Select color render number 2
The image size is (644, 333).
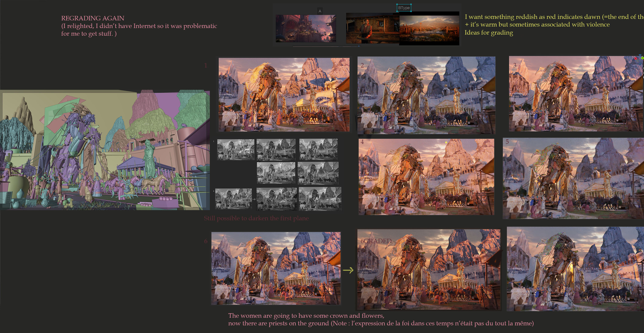[426, 95]
